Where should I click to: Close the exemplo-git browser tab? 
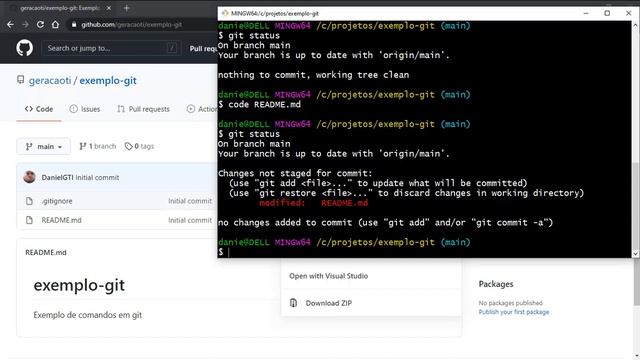pyautogui.click(x=109, y=8)
